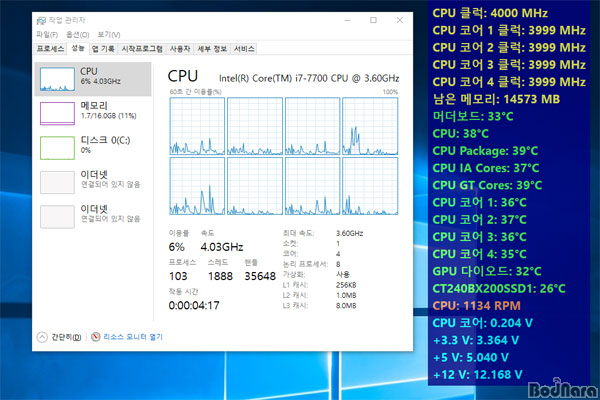
Task: Click '+5 V: 5.040 V' overlay line
Action: pyautogui.click(x=471, y=358)
